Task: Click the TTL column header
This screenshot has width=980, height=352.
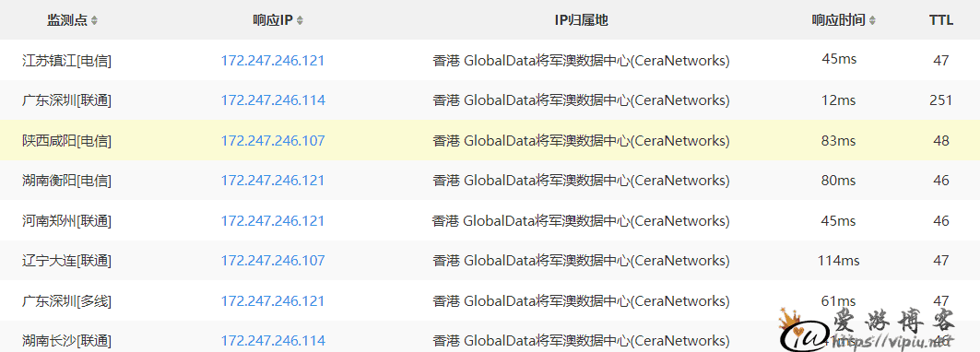Action: (x=941, y=20)
